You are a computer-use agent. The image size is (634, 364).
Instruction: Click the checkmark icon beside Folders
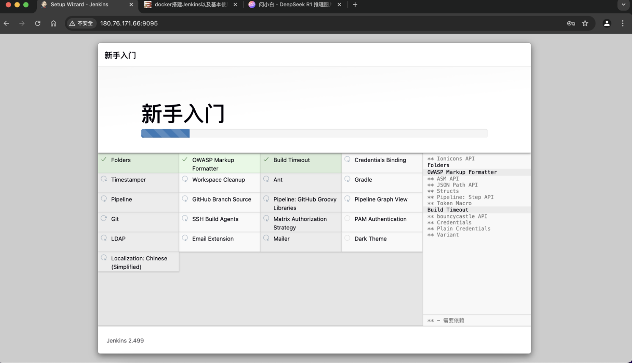[104, 160]
